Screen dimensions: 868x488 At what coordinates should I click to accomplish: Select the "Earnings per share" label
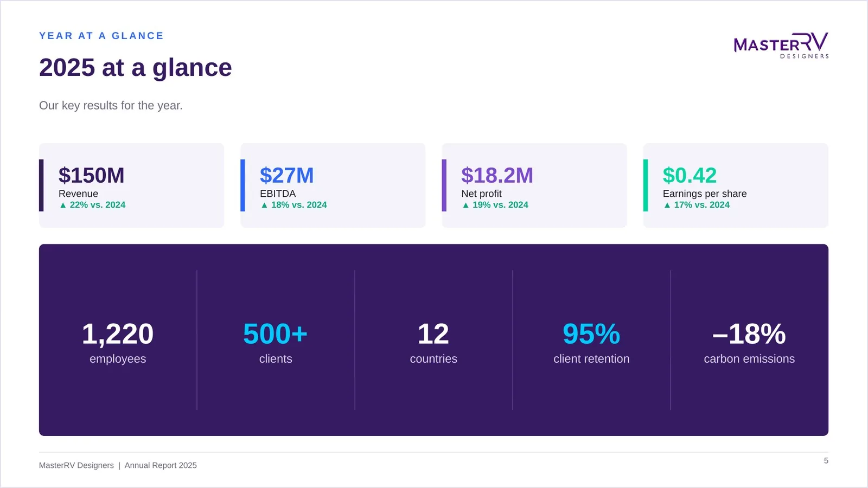[x=705, y=194]
